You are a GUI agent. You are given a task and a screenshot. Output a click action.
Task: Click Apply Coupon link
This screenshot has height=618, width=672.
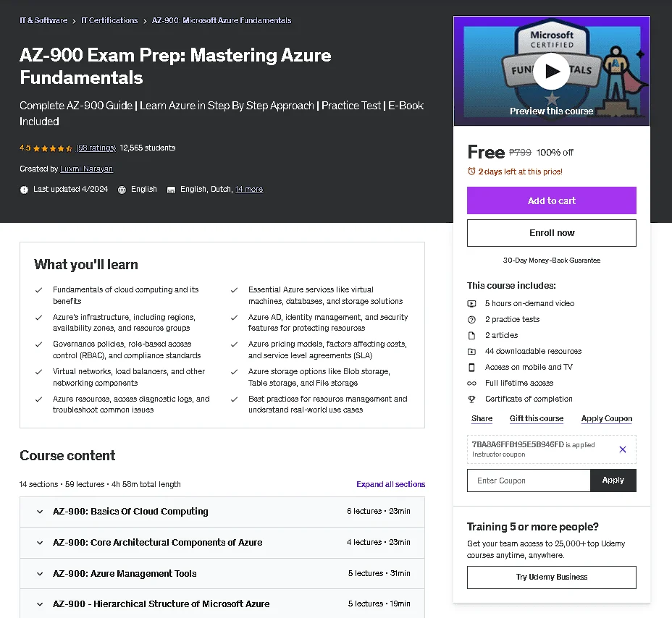click(x=606, y=418)
